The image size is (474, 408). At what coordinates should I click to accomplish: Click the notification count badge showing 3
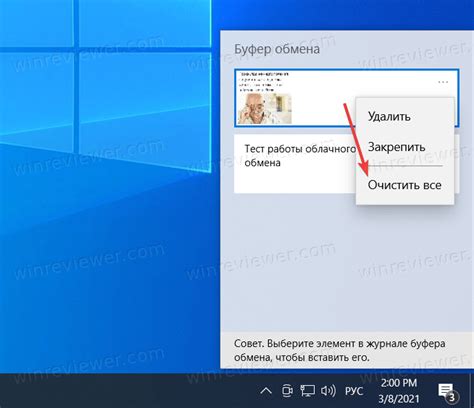tap(452, 397)
